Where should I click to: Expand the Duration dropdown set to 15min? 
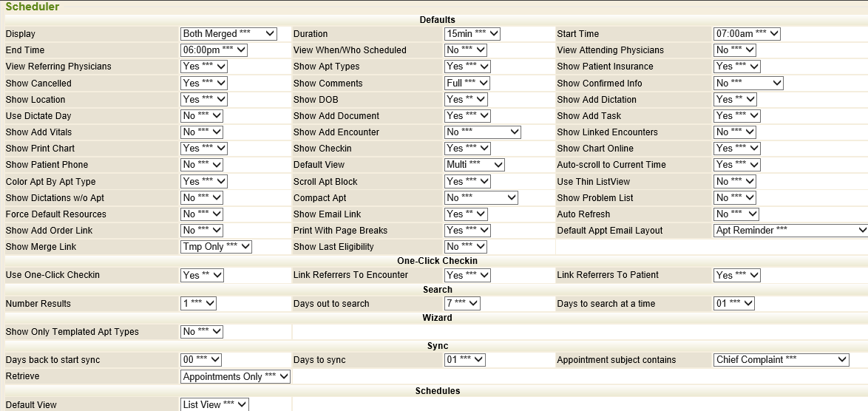[x=472, y=34]
